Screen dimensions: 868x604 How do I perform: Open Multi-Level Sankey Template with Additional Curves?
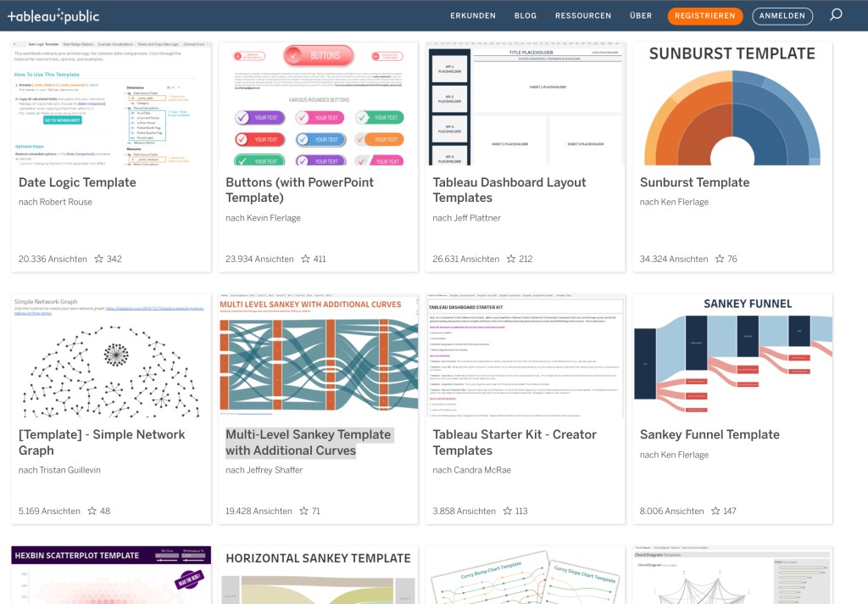pyautogui.click(x=309, y=442)
